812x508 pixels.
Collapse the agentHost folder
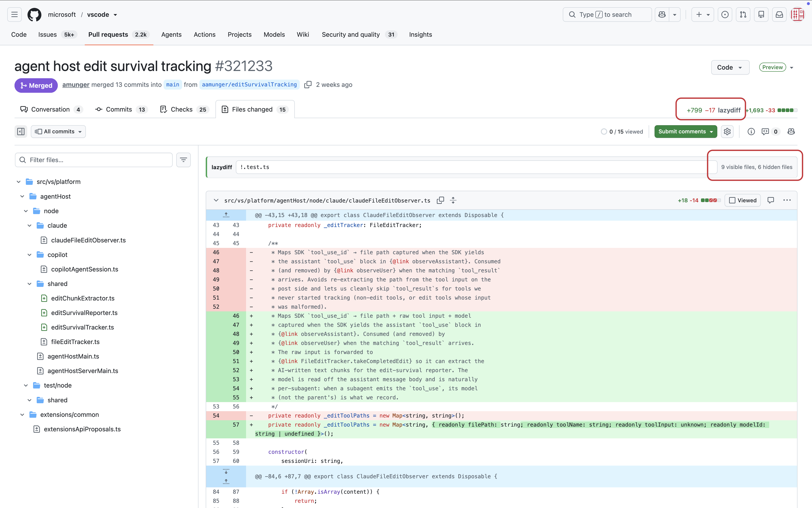(22, 196)
